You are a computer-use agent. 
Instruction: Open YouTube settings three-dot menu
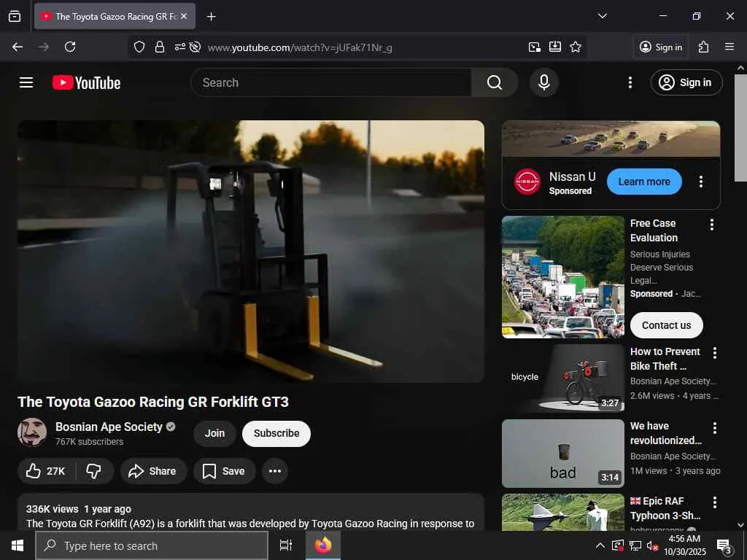point(630,82)
